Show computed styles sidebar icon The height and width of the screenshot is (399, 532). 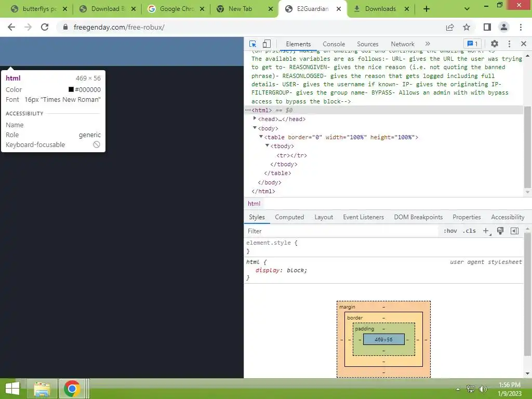514,231
